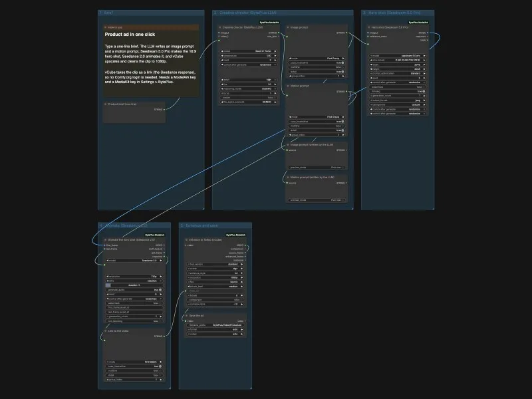This screenshot has width=532, height=399.
Task: Click the STRING output slot of Link to the video
Action: tap(164, 336)
